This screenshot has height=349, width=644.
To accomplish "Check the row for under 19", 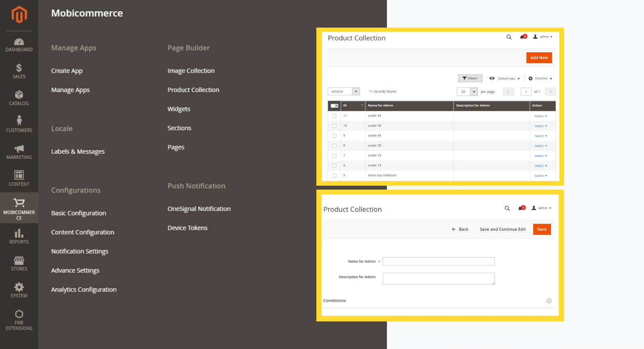I will (334, 165).
